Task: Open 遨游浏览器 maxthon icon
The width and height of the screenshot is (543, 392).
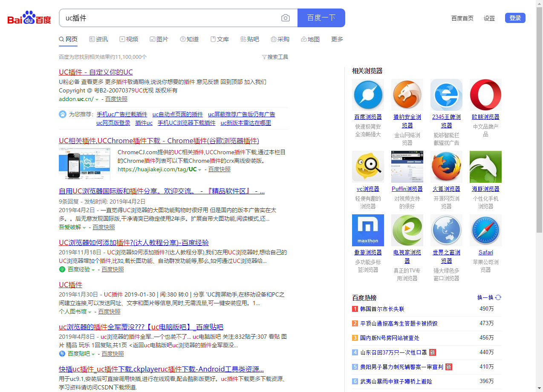Action: [x=368, y=230]
